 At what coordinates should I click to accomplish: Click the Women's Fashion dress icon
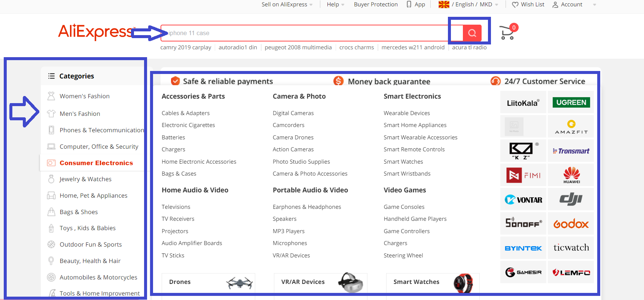[x=51, y=96]
